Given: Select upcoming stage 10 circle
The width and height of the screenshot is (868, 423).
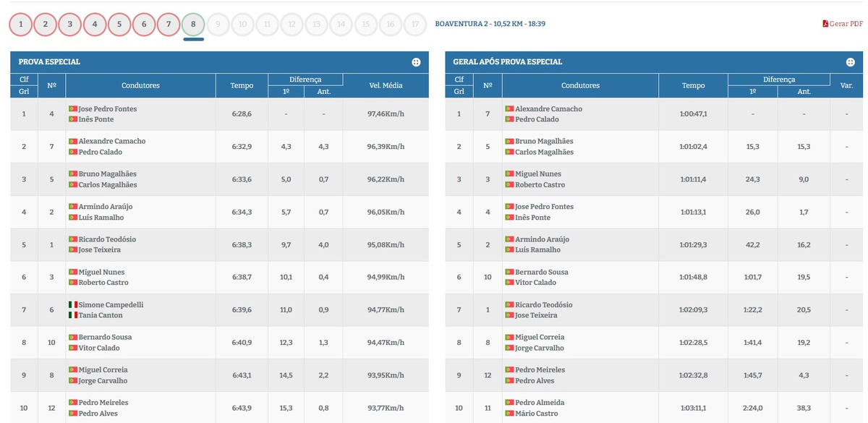Looking at the screenshot, I should pyautogui.click(x=242, y=24).
